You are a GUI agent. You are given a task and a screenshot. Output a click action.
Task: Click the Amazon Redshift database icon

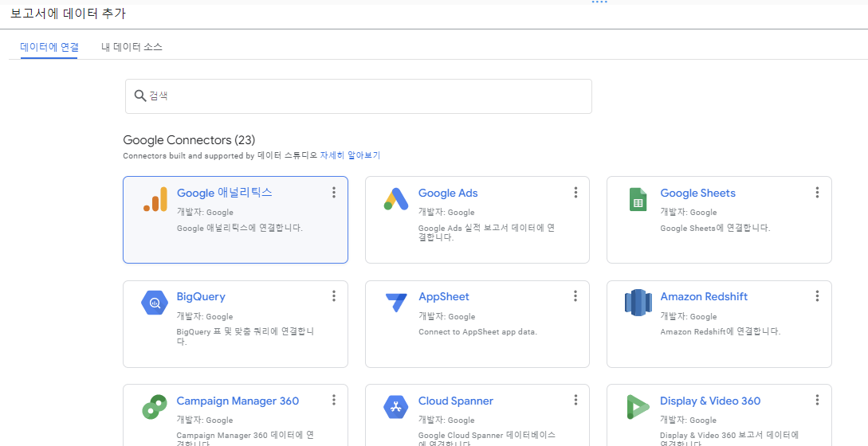[638, 303]
